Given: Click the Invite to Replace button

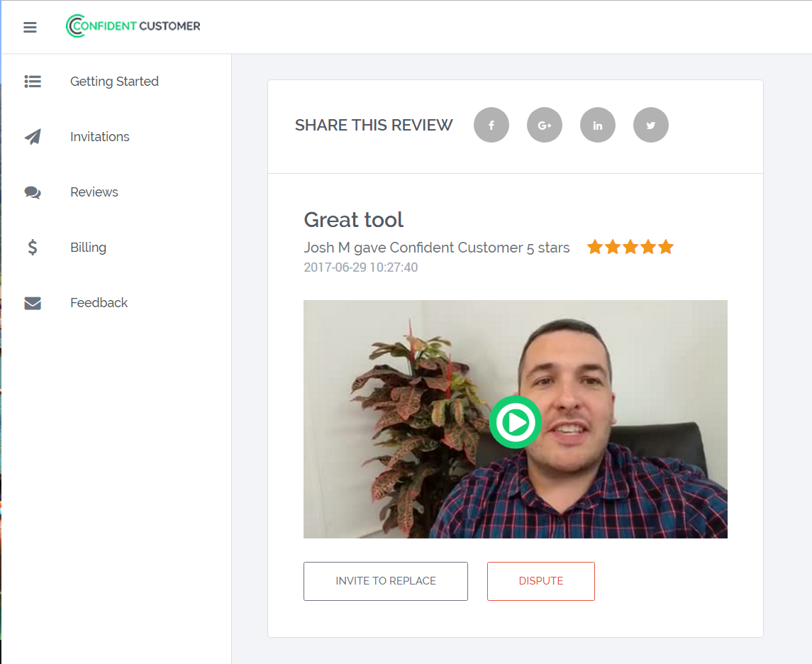Looking at the screenshot, I should click(x=386, y=581).
